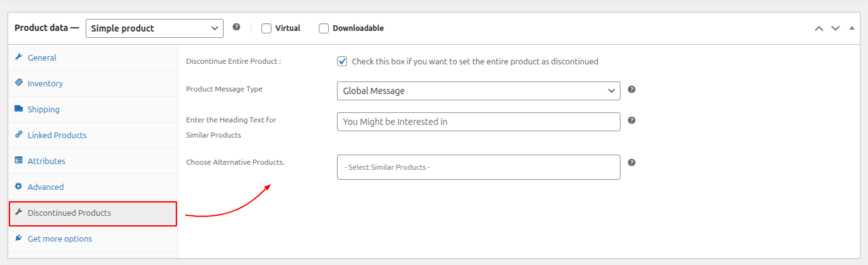This screenshot has height=265, width=868.
Task: Click the Linked Products chain icon
Action: tap(19, 135)
